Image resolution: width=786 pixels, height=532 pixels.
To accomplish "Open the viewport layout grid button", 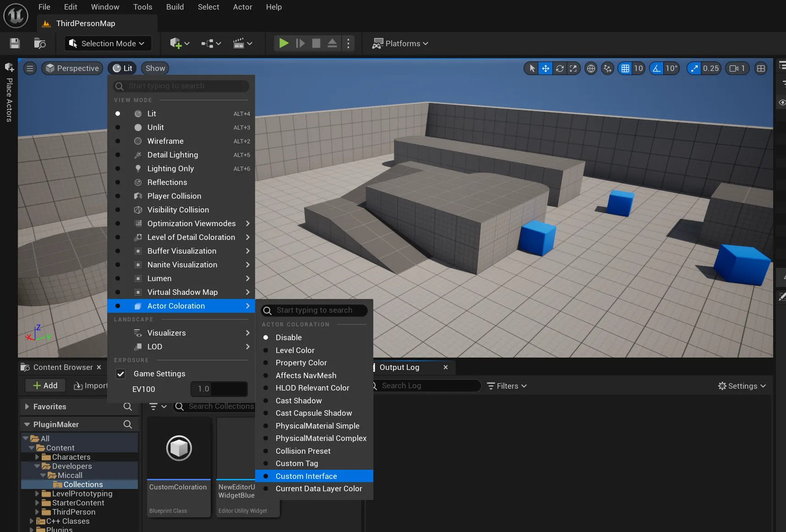I will coord(761,68).
